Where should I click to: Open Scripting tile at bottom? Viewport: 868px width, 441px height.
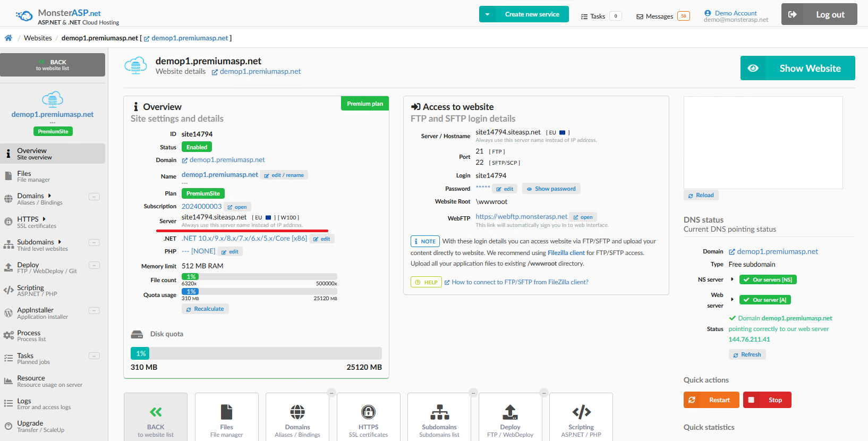581,417
